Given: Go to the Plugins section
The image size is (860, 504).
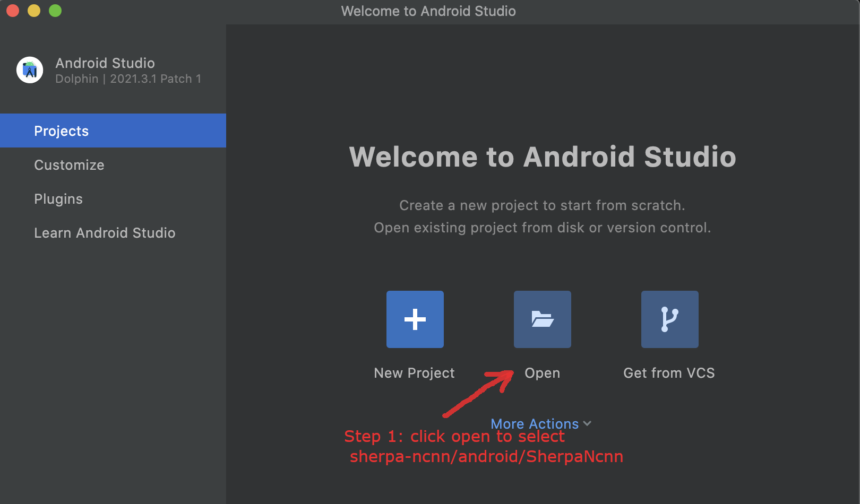Looking at the screenshot, I should pos(113,198).
